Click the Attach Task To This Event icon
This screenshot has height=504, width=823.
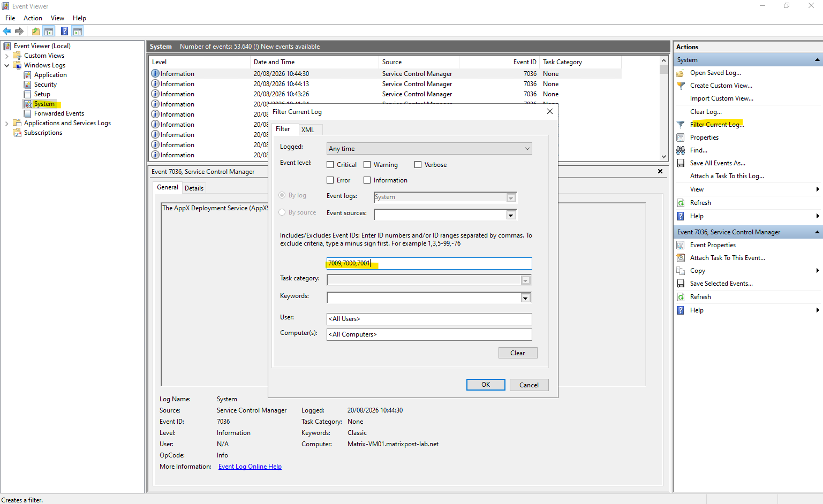(x=681, y=258)
